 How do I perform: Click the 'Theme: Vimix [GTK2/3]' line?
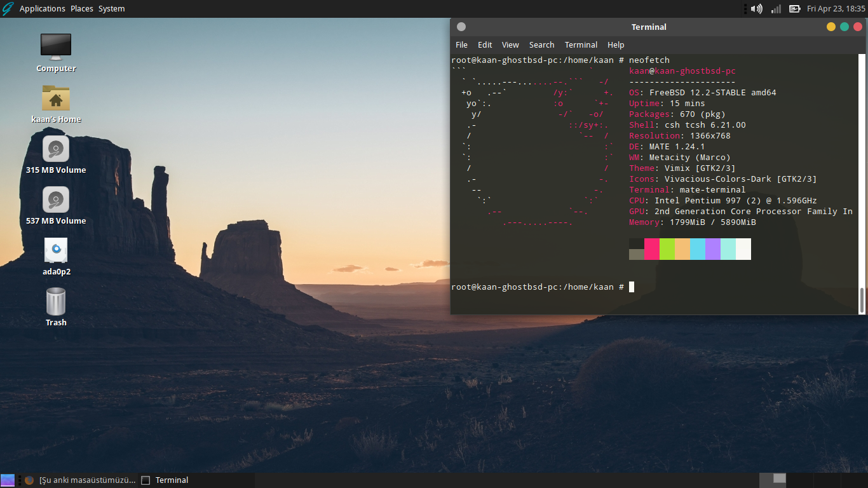pos(682,168)
